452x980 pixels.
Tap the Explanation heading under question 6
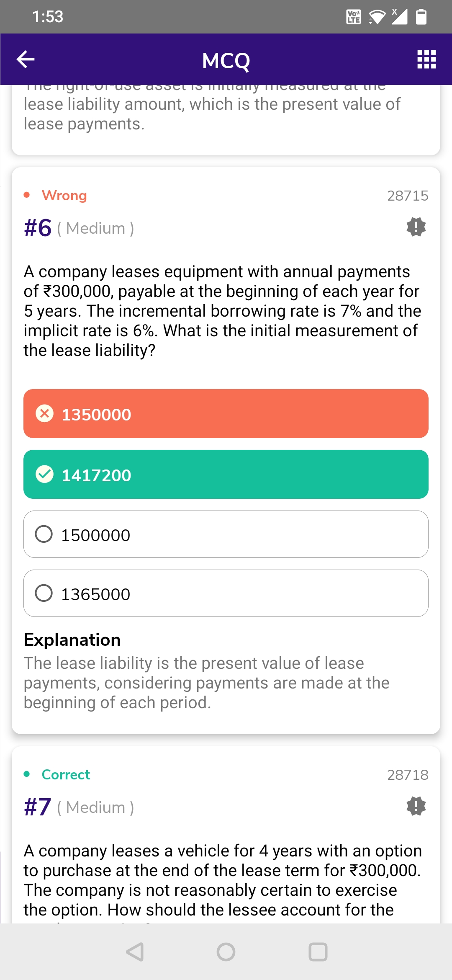pyautogui.click(x=72, y=640)
